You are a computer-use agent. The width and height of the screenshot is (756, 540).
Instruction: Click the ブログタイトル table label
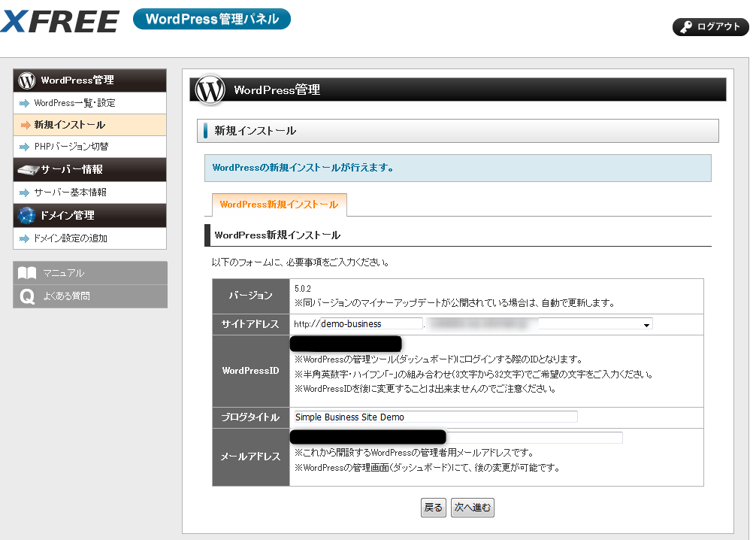[251, 417]
